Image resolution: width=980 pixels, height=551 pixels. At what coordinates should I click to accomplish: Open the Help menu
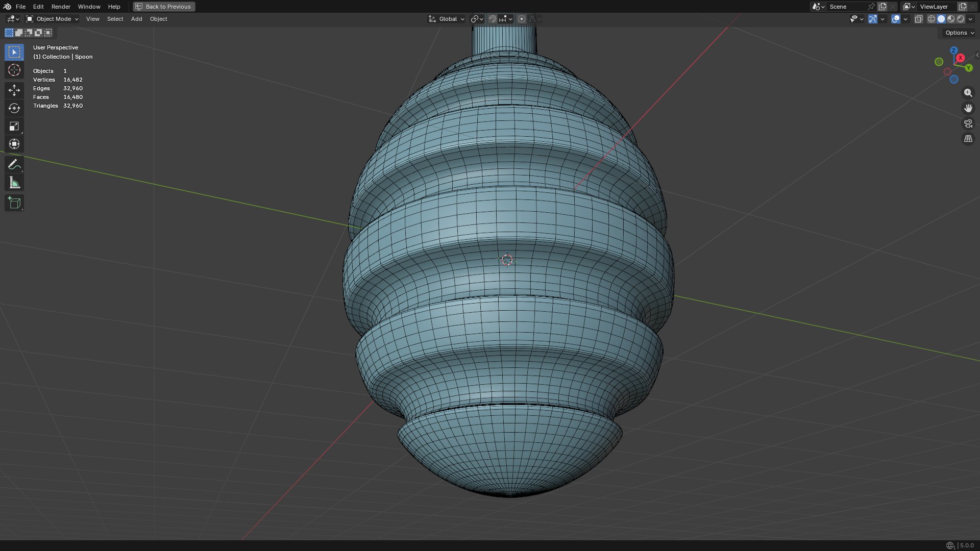click(114, 7)
